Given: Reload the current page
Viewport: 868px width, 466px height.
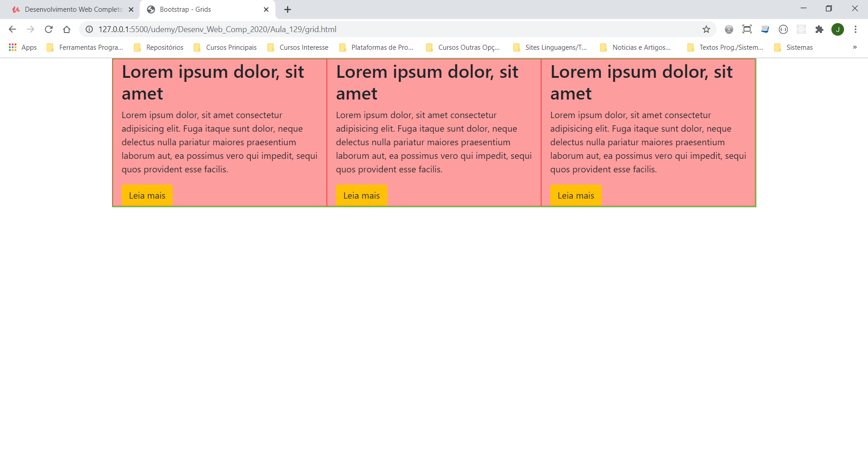Looking at the screenshot, I should (48, 29).
